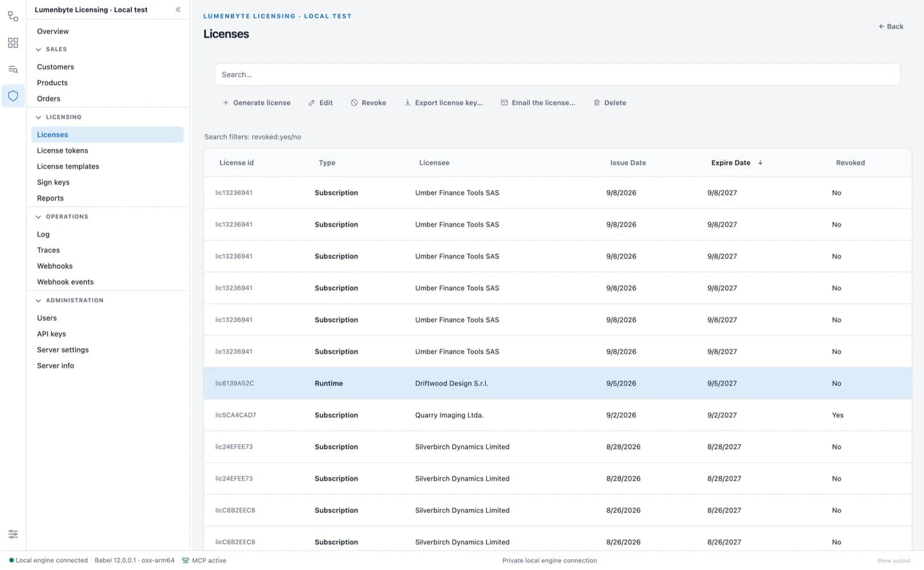
Task: Click the Revoke circle-slash icon
Action: click(x=354, y=103)
